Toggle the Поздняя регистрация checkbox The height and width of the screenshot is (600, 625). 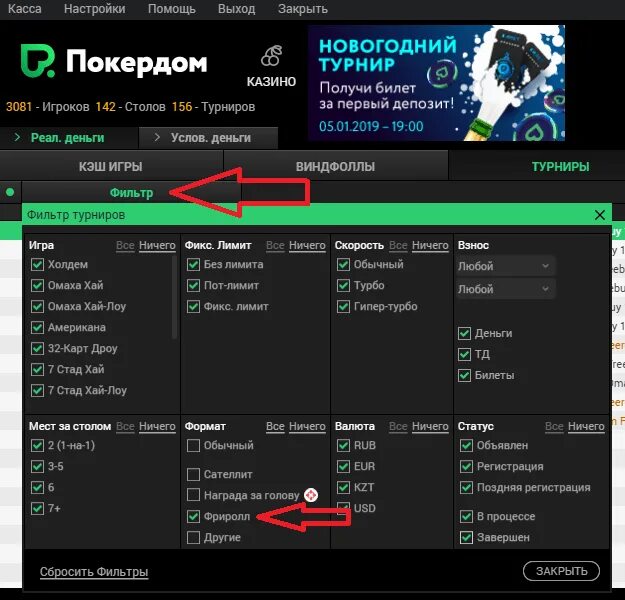[x=466, y=487]
